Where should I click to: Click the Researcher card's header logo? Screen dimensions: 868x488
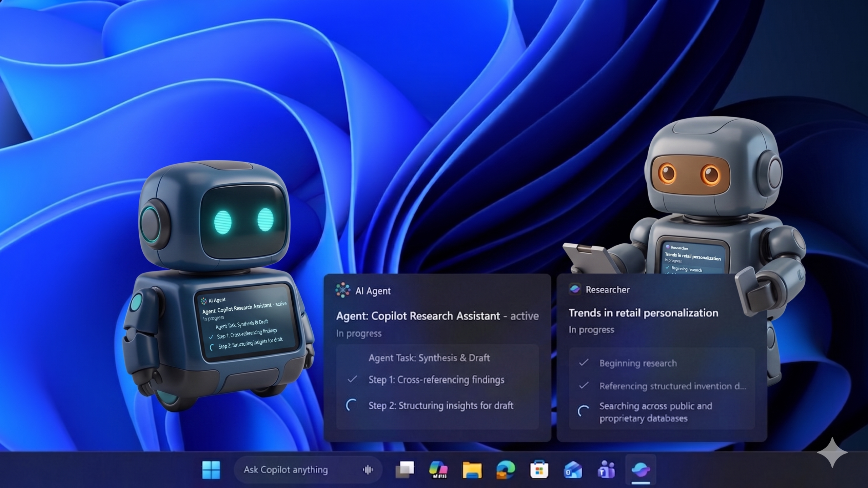pos(575,289)
